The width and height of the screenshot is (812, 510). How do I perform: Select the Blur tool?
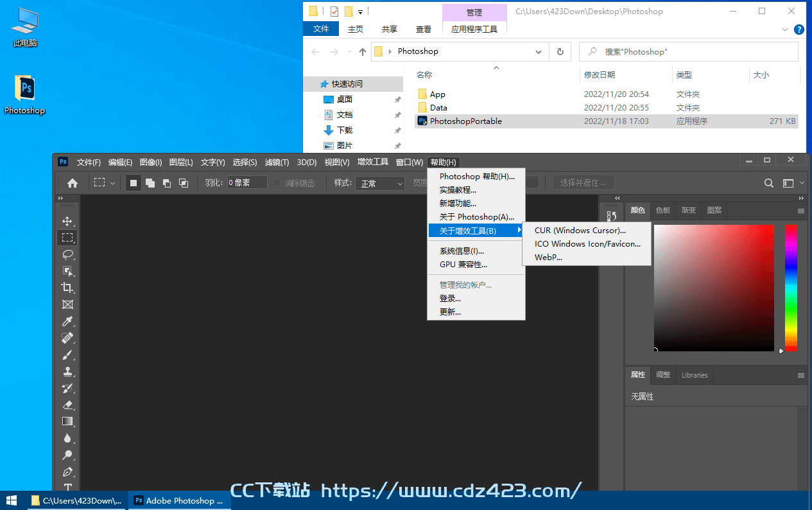coord(67,438)
